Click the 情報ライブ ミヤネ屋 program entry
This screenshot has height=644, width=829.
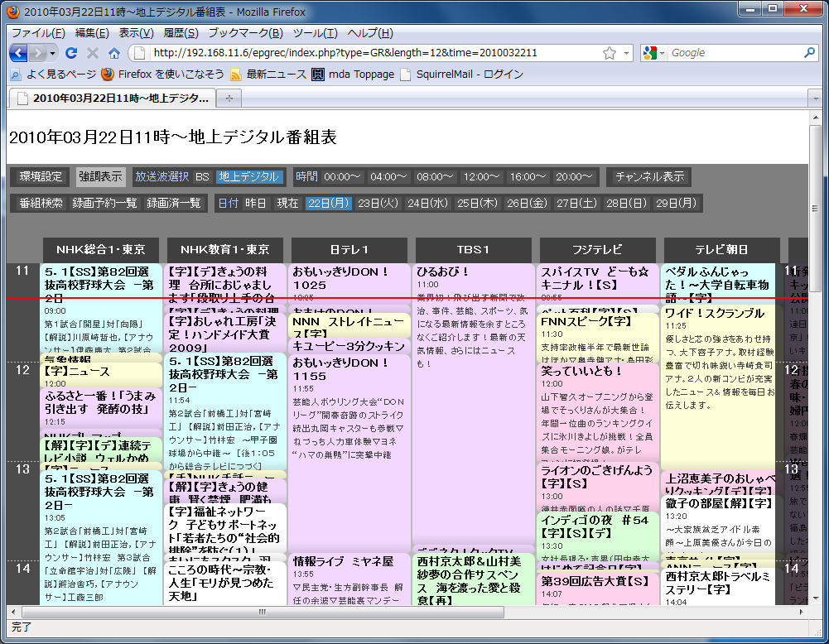point(349,579)
